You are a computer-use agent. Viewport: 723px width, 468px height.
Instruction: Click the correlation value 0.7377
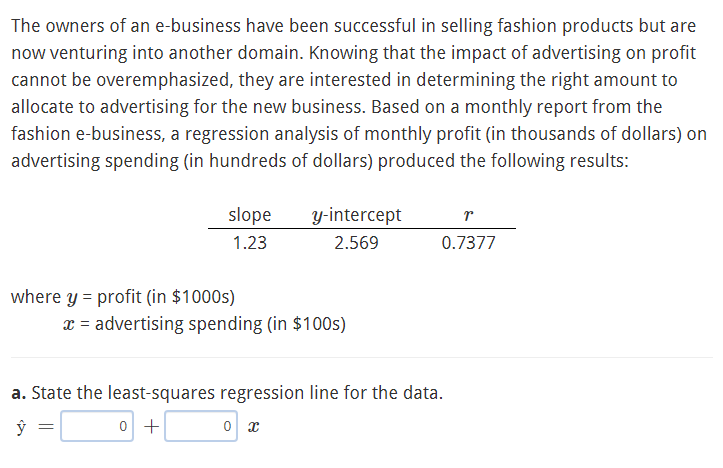[x=468, y=243]
